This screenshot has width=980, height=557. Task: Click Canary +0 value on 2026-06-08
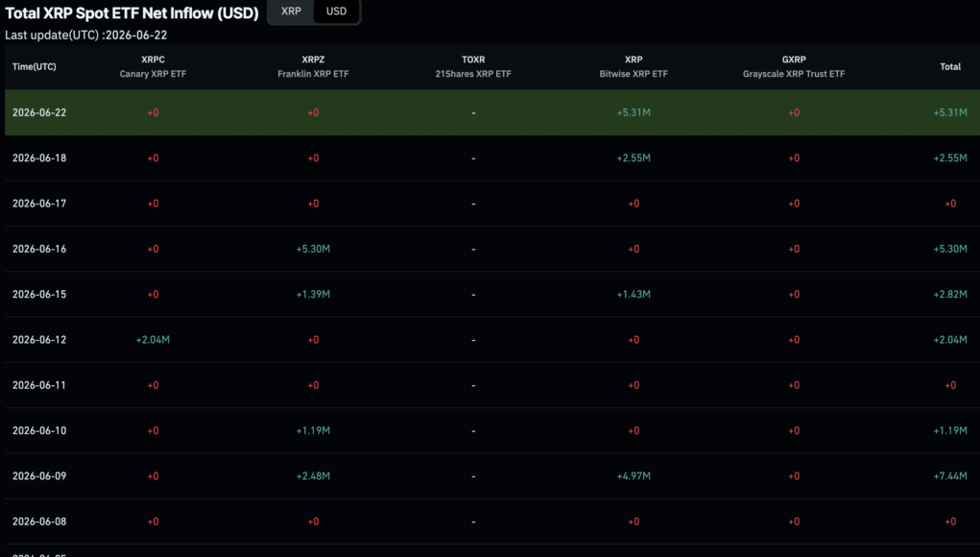(154, 521)
